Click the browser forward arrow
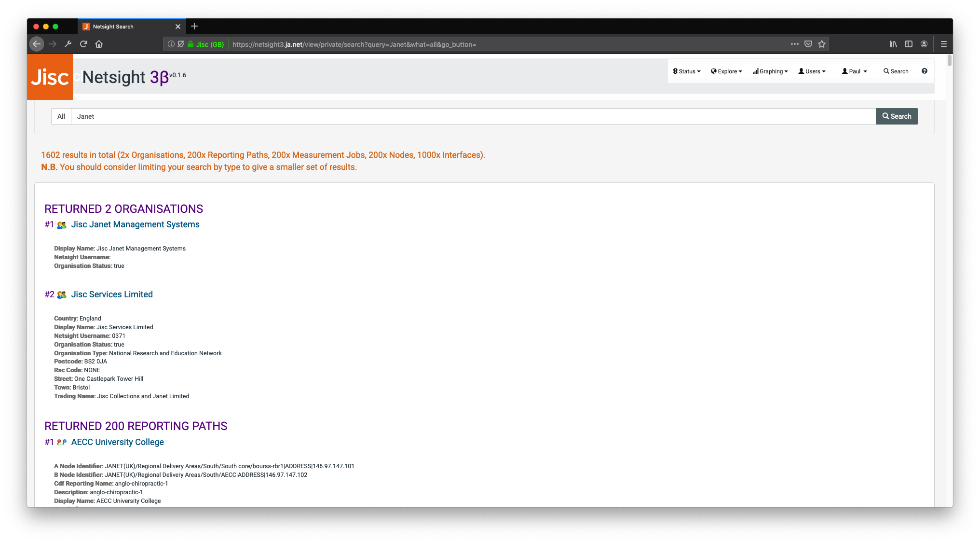 [x=53, y=44]
